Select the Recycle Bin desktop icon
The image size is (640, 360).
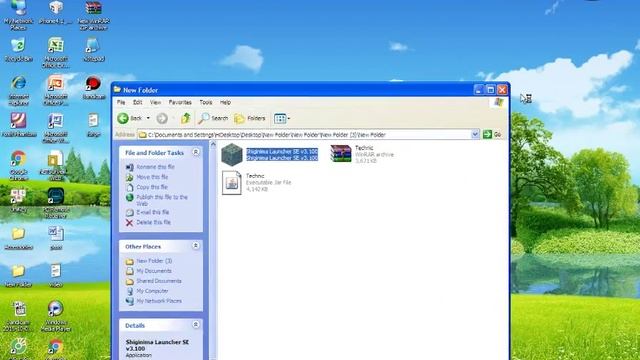(x=18, y=50)
